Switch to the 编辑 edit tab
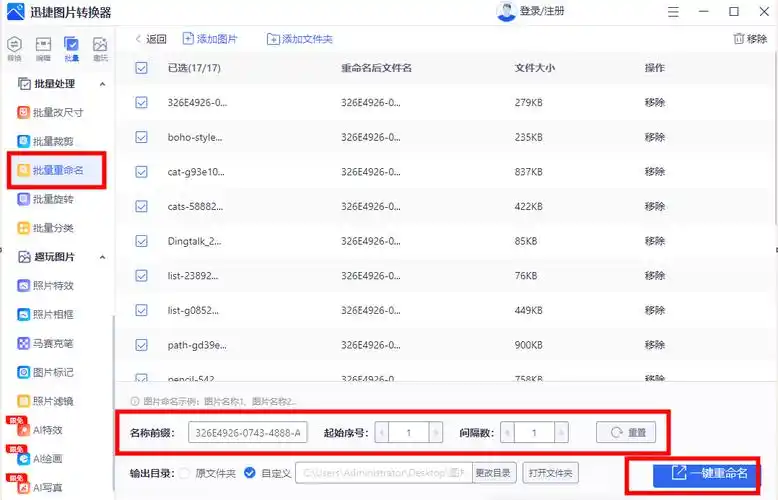 click(43, 49)
